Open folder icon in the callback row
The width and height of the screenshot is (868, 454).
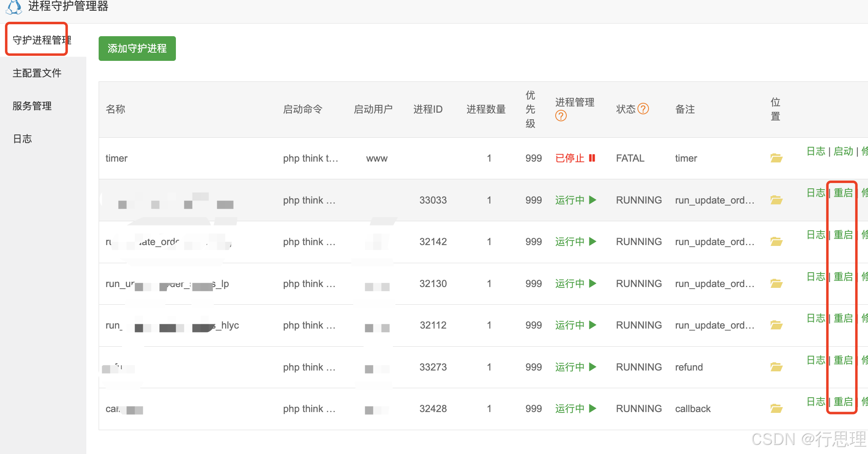pyautogui.click(x=776, y=408)
